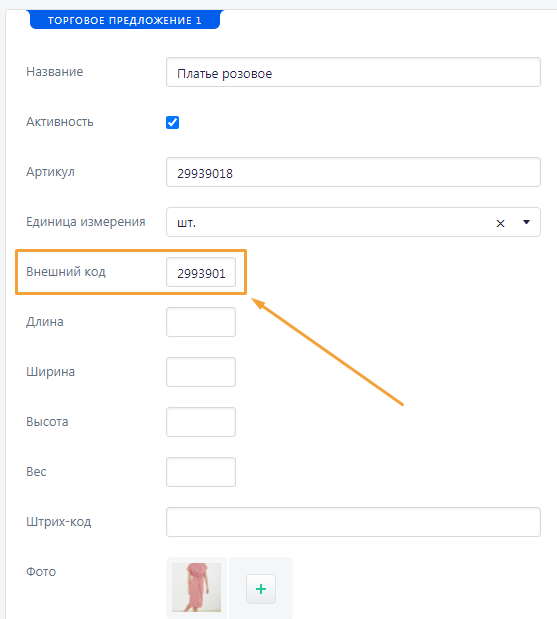557x619 pixels.
Task: Click the шт. value in unit combo box
Action: (186, 223)
